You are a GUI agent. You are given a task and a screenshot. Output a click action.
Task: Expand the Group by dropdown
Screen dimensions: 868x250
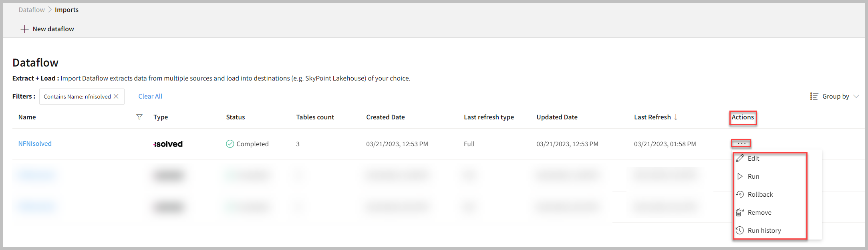pos(856,97)
